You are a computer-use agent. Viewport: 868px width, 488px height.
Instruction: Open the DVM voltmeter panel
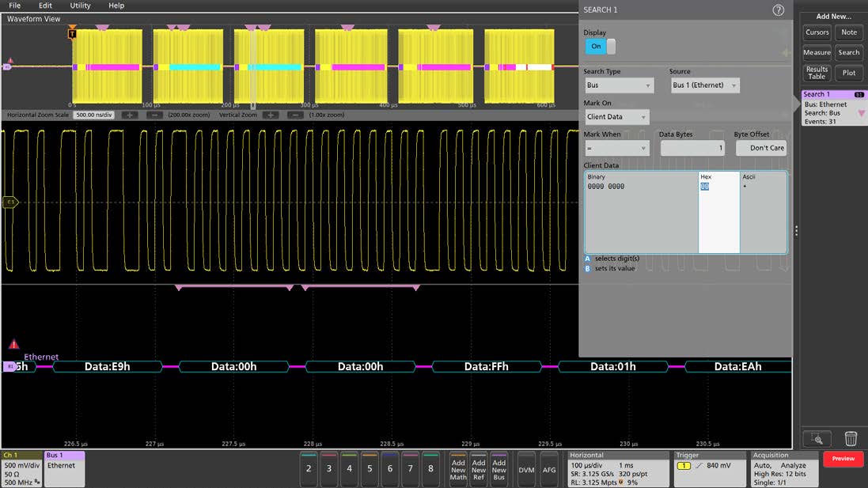[x=526, y=469]
